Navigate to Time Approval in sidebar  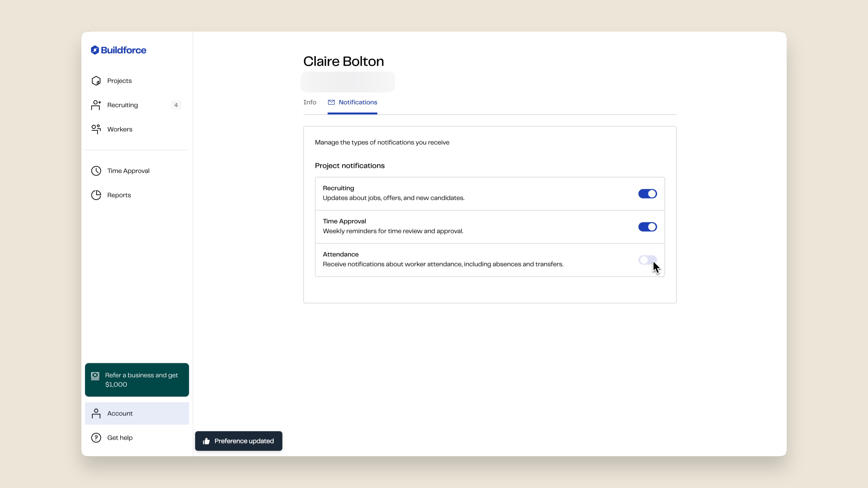(137, 171)
